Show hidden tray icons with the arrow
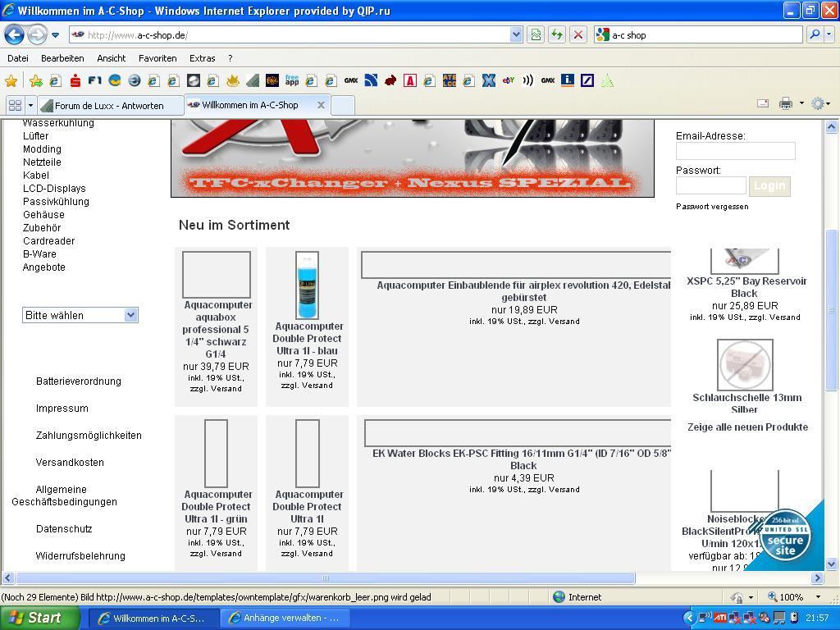The height and width of the screenshot is (630, 840). (x=689, y=619)
